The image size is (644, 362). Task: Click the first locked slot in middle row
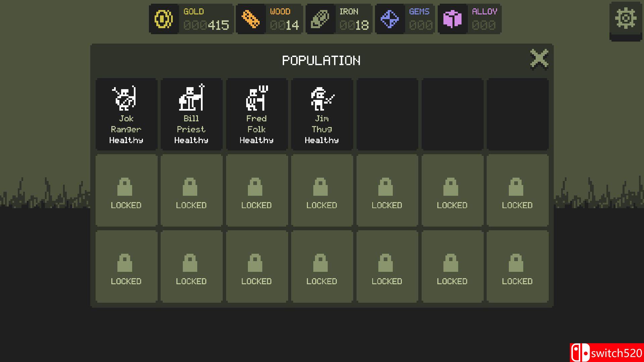point(126,190)
